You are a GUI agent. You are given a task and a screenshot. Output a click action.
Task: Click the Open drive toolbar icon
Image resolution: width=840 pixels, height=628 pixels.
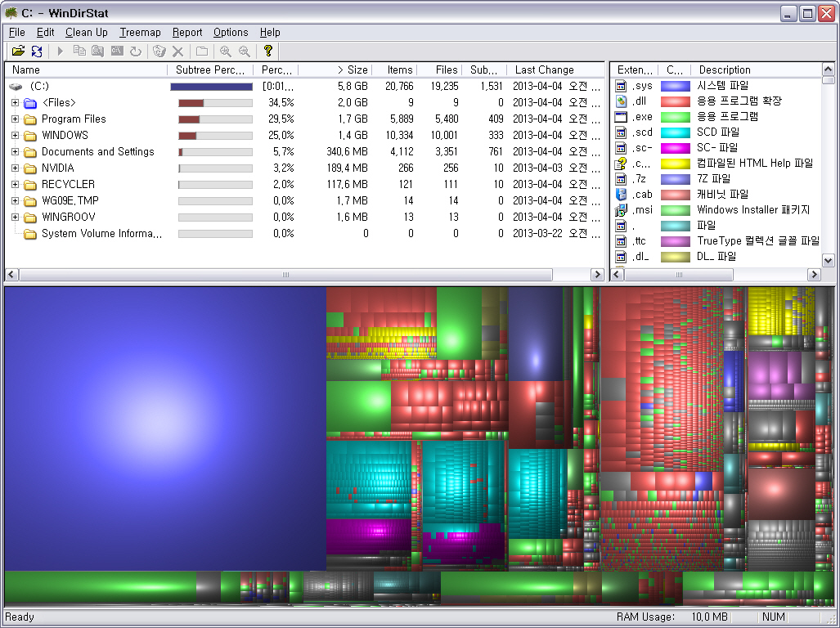(x=18, y=51)
